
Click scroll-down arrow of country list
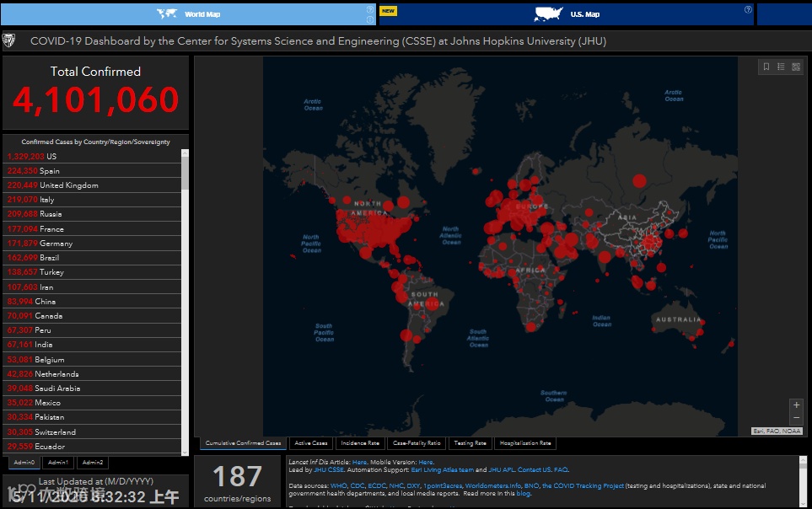click(x=185, y=452)
